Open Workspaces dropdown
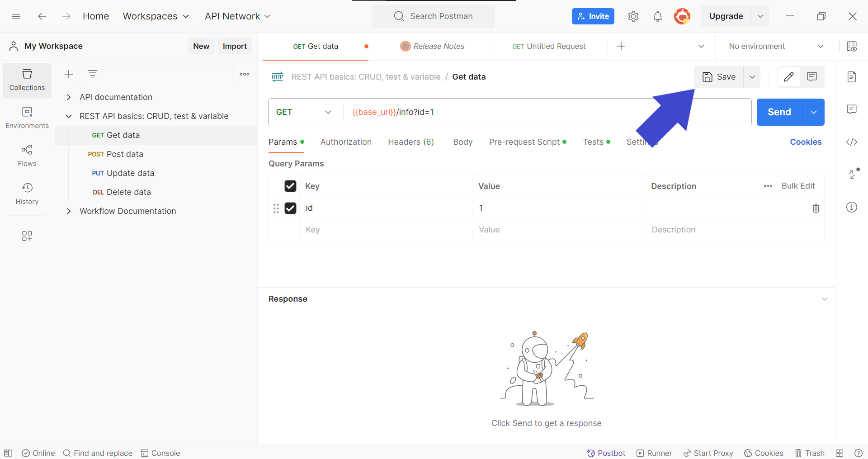The width and height of the screenshot is (868, 459). click(x=156, y=16)
